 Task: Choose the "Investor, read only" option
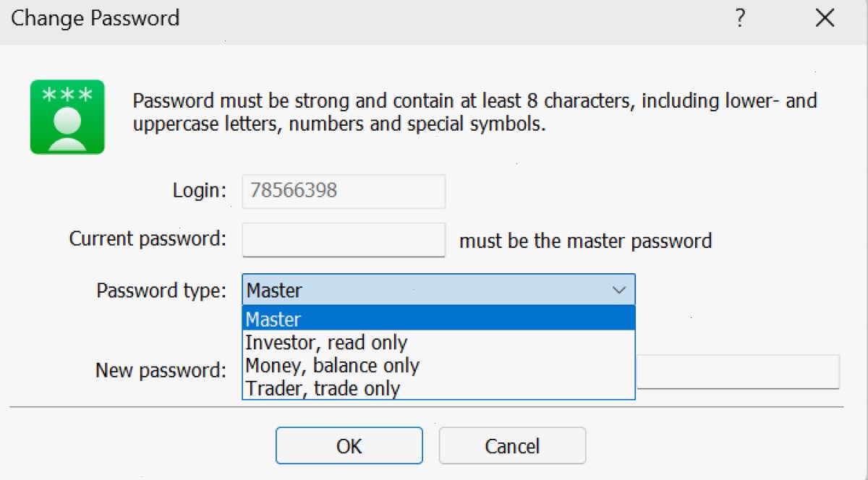(x=439, y=342)
